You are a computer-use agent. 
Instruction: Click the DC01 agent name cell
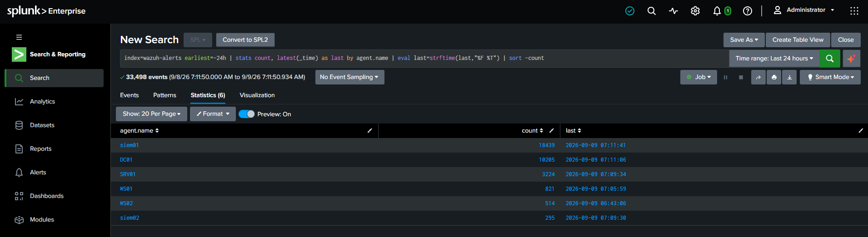126,160
